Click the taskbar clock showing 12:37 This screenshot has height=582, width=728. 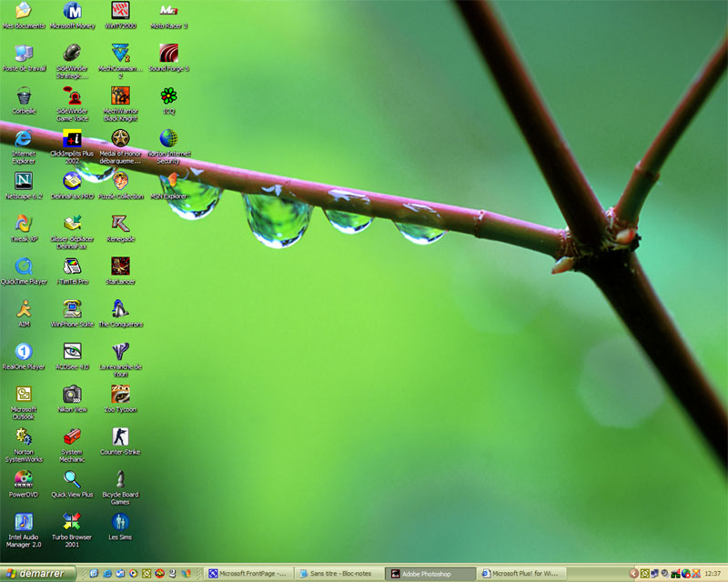(715, 574)
